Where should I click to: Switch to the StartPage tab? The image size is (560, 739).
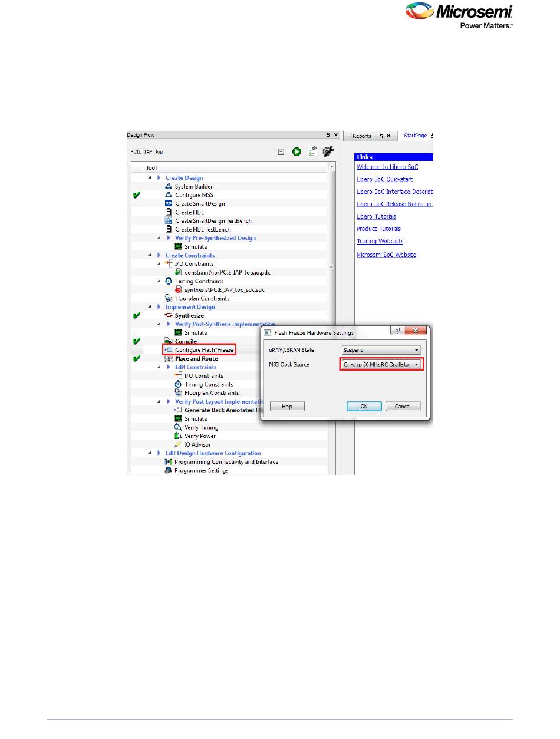(415, 136)
